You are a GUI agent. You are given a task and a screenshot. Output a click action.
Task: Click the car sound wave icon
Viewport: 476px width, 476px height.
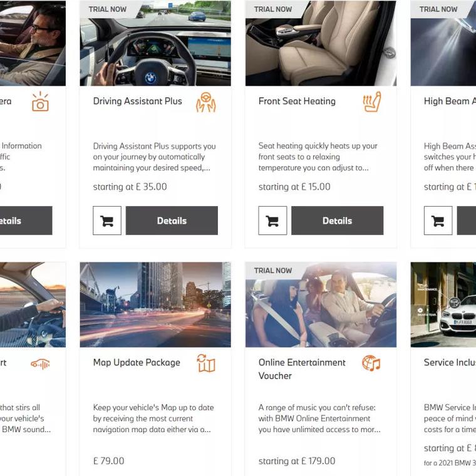point(40,364)
